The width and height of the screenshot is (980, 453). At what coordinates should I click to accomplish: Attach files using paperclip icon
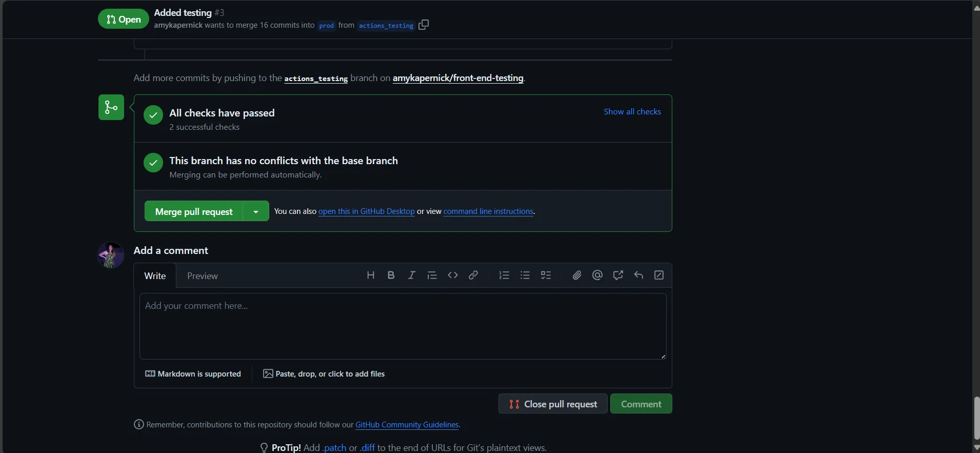click(x=577, y=275)
